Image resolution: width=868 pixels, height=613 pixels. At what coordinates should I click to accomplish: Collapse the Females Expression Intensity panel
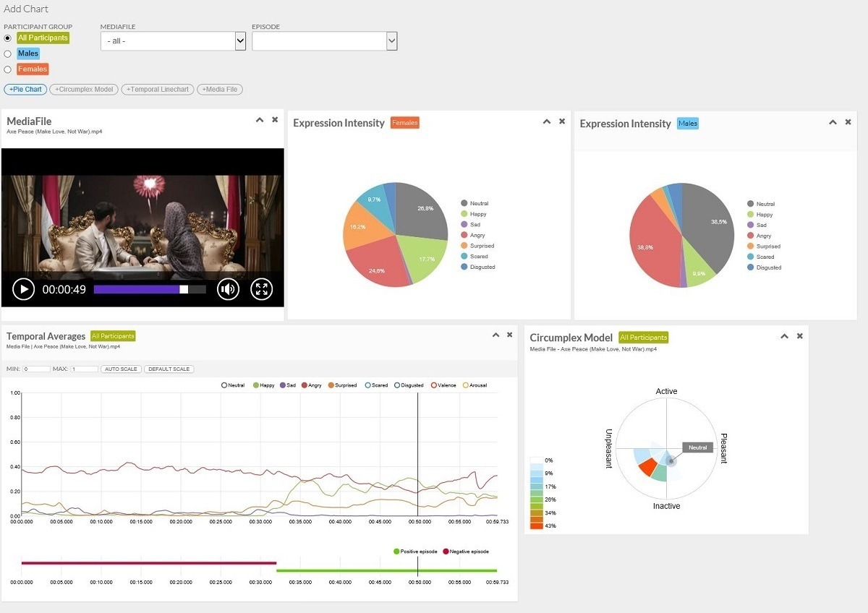[547, 121]
